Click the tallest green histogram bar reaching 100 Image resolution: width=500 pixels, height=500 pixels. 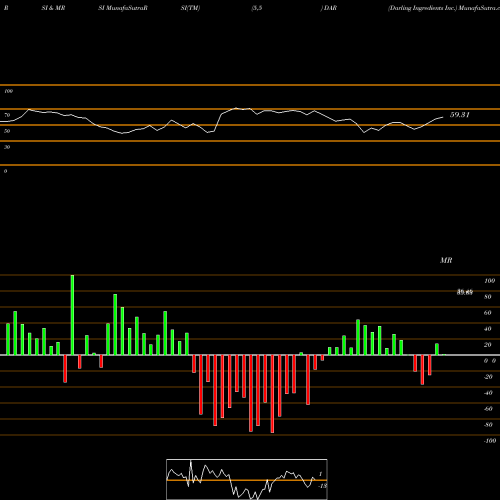pos(72,315)
